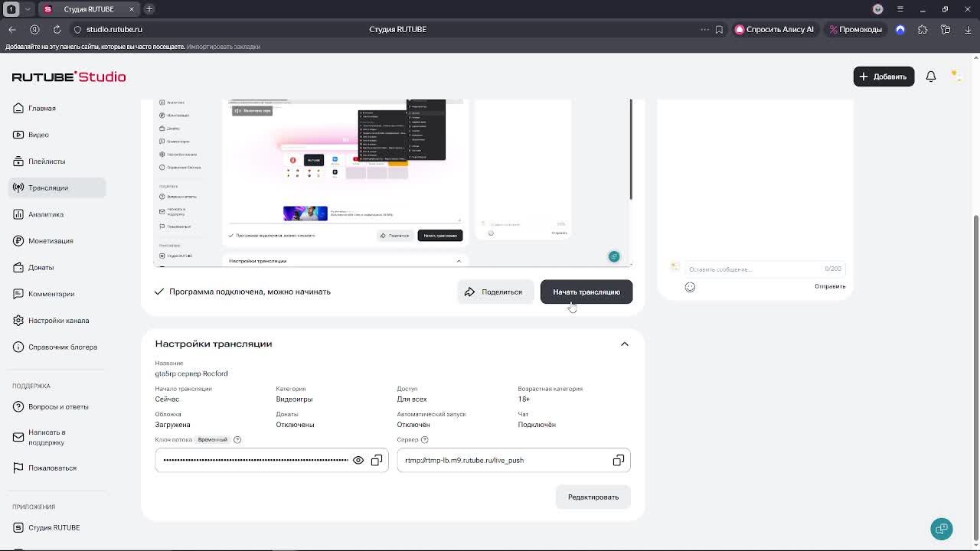Open Монетизация section
980x551 pixels.
[x=57, y=241]
